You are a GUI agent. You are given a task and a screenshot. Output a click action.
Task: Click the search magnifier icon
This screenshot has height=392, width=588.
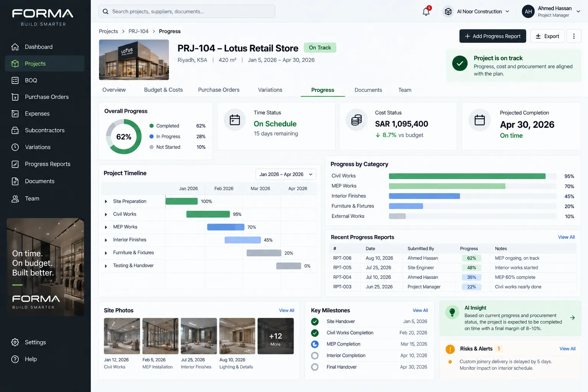[x=106, y=11]
